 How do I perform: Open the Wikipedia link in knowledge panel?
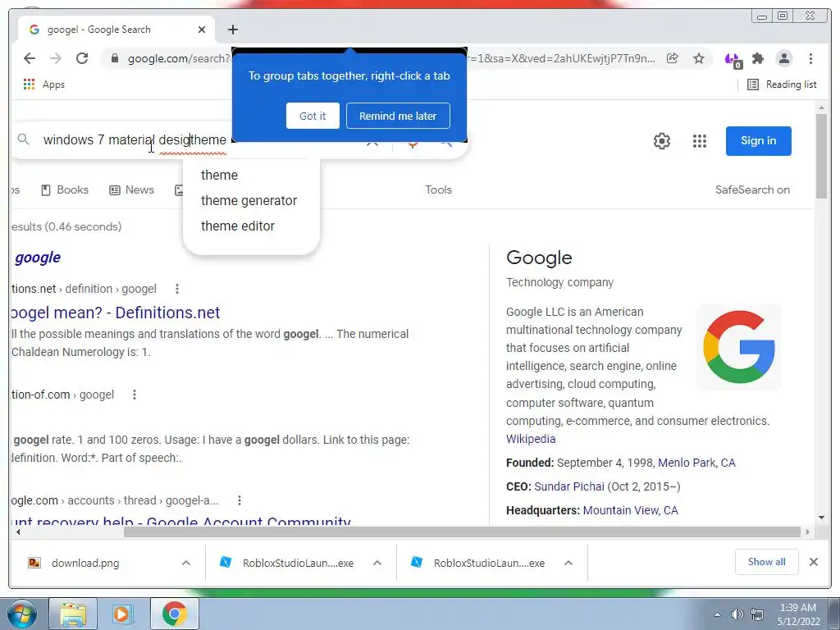point(531,439)
